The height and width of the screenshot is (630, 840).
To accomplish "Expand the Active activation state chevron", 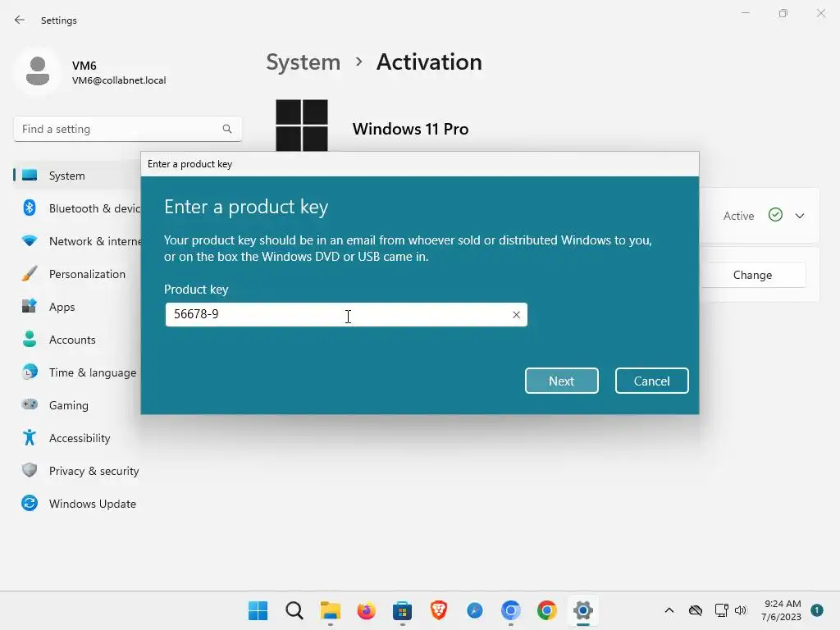I will (x=799, y=216).
